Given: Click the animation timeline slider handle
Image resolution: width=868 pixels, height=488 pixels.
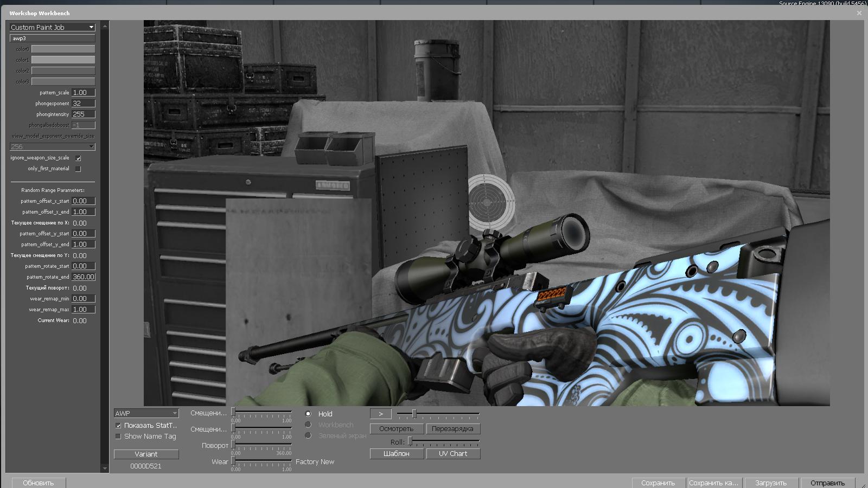Looking at the screenshot, I should 414,414.
